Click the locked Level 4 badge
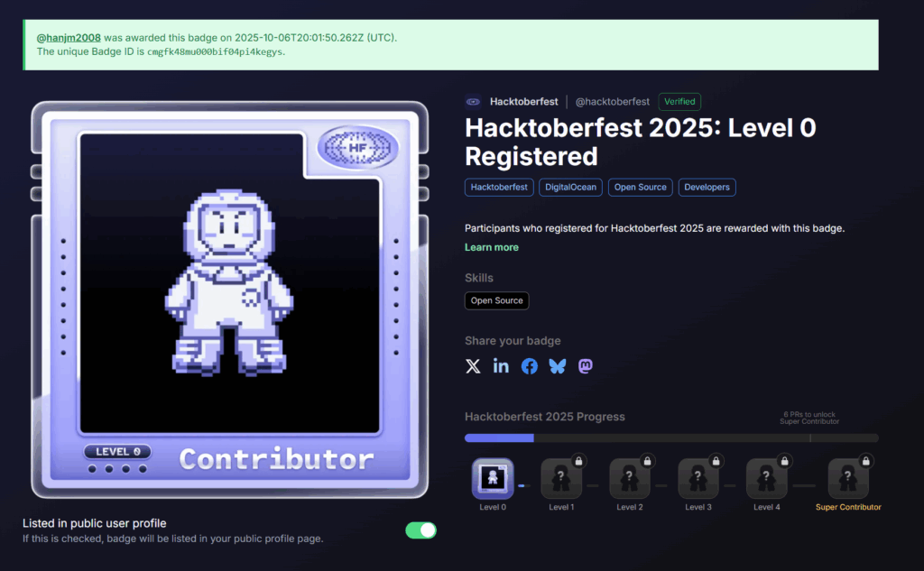 766,478
